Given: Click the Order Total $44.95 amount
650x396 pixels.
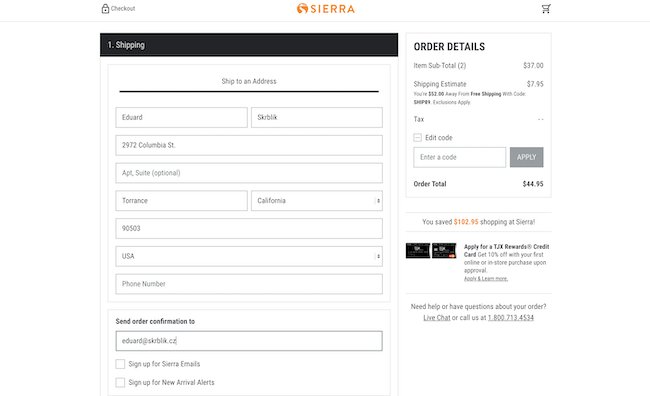Looking at the screenshot, I should coord(533,184).
